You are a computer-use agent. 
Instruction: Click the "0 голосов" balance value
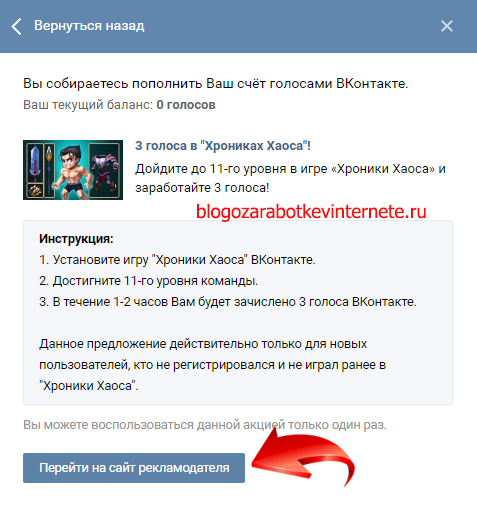186,105
